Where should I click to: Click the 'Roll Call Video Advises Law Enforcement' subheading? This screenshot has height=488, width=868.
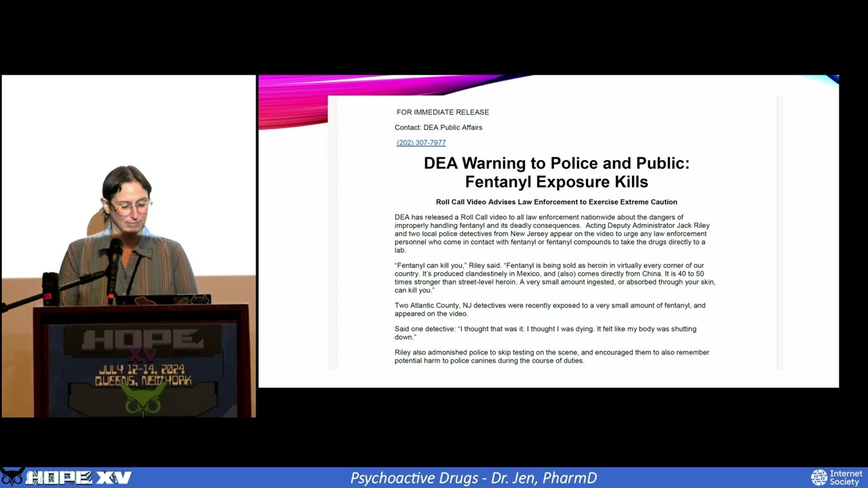tap(556, 202)
